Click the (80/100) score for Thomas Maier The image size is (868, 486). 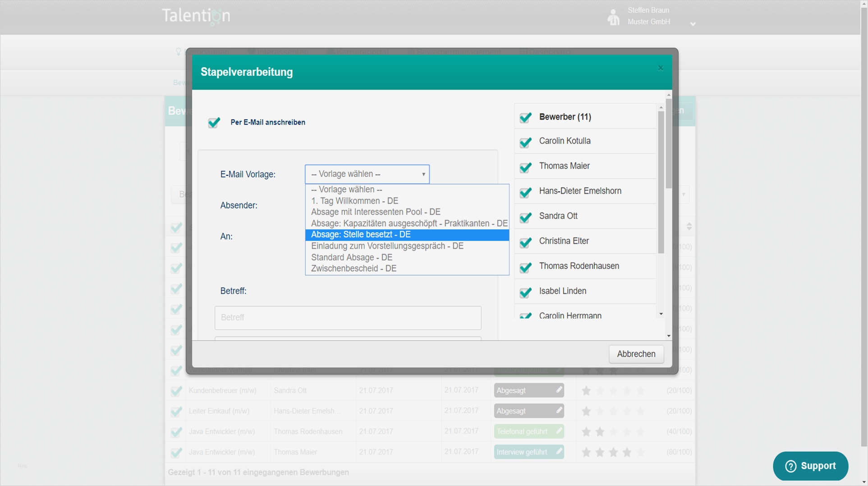[679, 452]
